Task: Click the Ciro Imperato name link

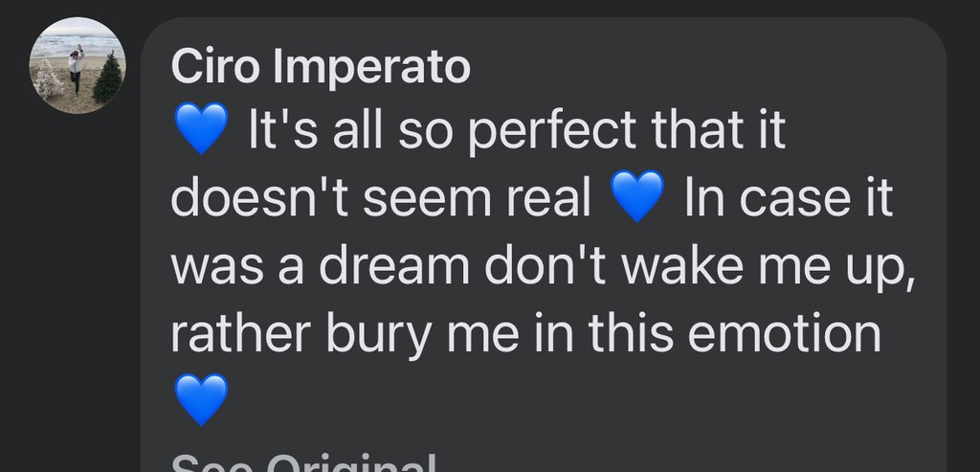Action: 321,67
